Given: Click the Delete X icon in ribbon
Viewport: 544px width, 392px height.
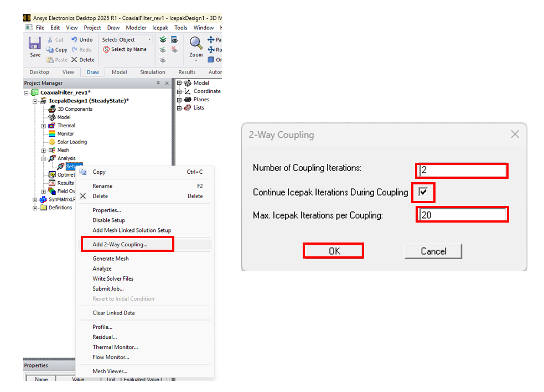Looking at the screenshot, I should pyautogui.click(x=74, y=60).
